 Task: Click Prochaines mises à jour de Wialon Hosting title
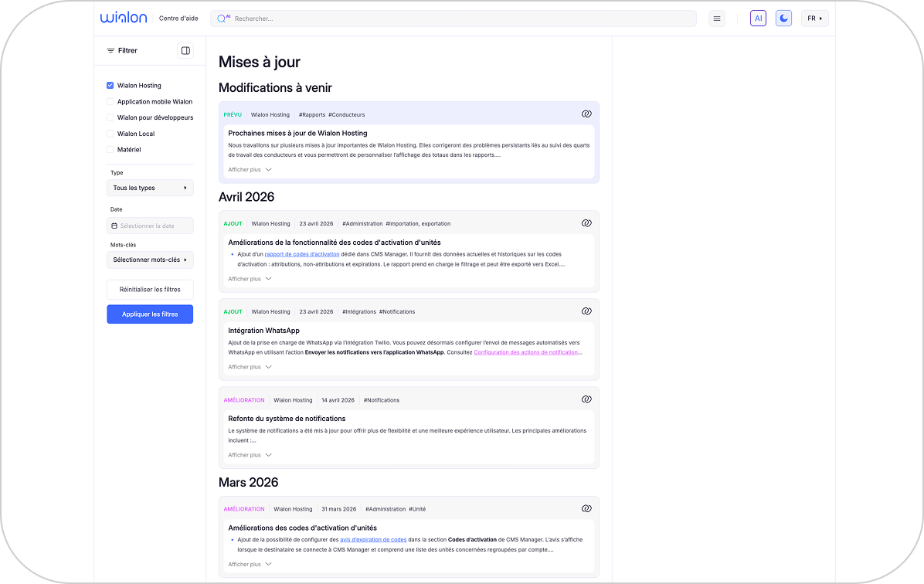297,133
